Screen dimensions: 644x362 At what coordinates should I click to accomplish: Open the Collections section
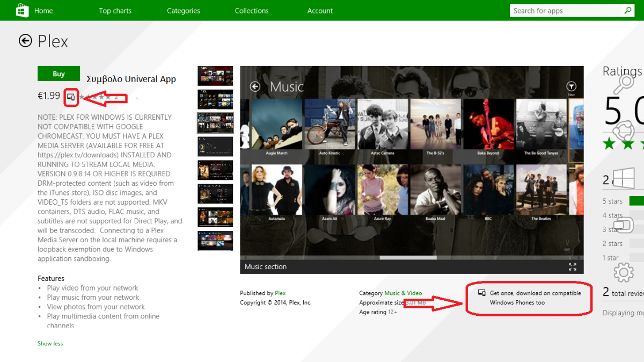tap(252, 11)
